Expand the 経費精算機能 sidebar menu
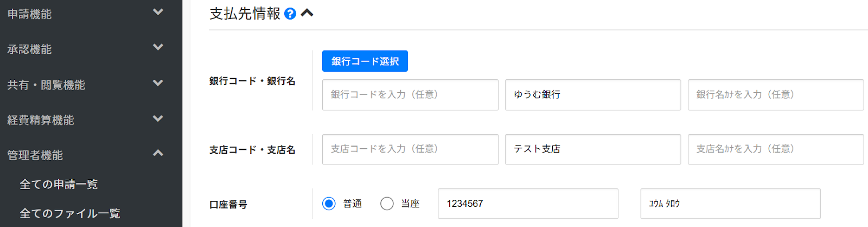Viewport: 868px width, 227px height. [x=157, y=119]
